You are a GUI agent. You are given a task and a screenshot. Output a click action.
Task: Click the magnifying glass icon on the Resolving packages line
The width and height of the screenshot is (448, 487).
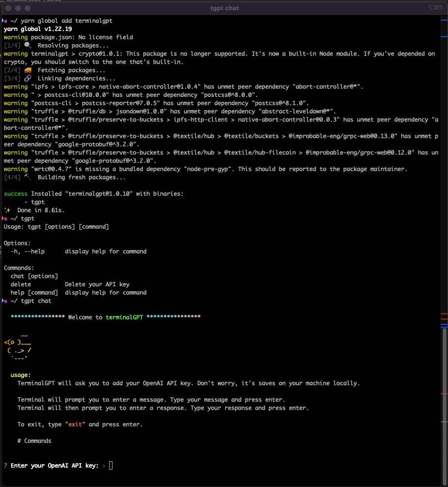(29, 45)
